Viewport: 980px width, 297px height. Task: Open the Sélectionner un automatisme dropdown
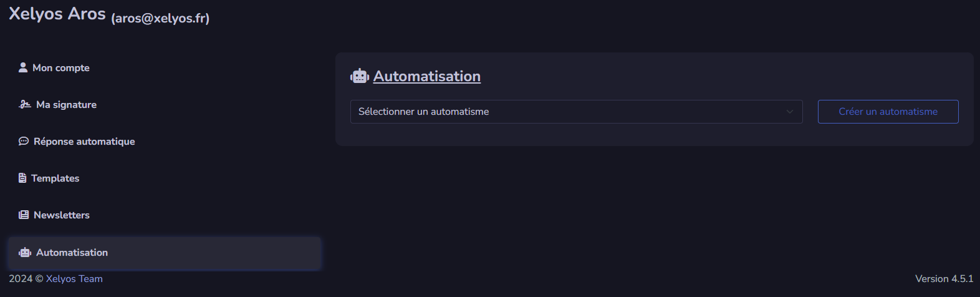(561, 112)
